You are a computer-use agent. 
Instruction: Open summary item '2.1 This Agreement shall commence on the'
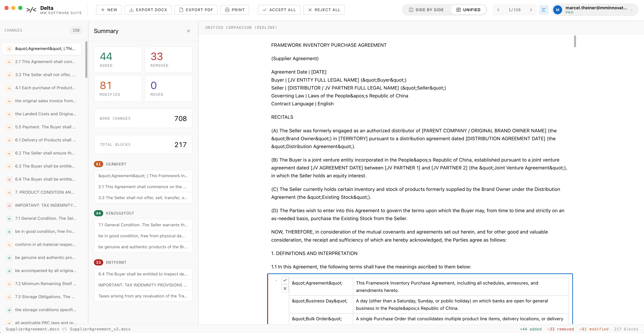143,187
